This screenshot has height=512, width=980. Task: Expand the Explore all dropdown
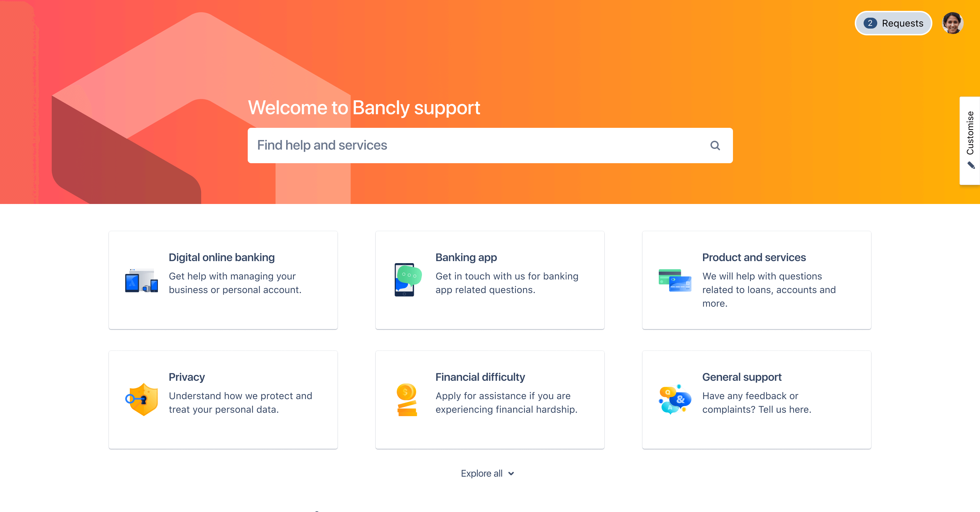point(487,473)
